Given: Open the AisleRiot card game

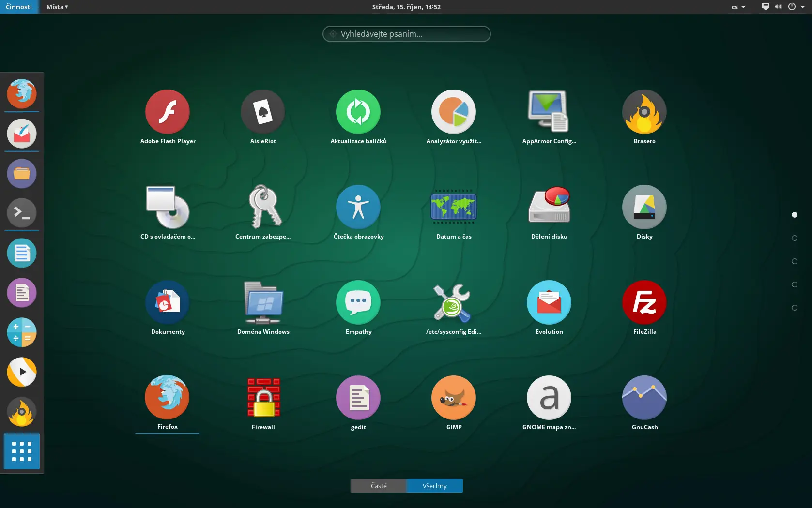Looking at the screenshot, I should [x=263, y=112].
